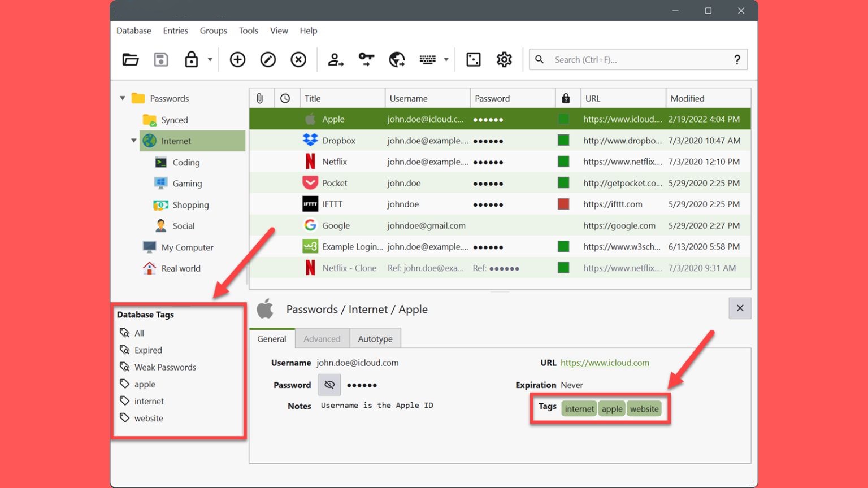Screen dimensions: 868x488
Task: Open the Entries menu
Action: (176, 30)
